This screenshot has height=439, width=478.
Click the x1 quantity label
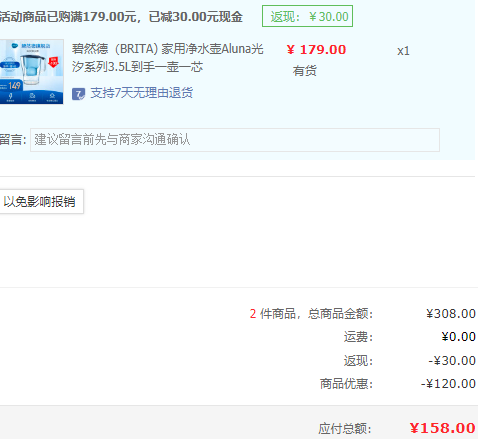tap(403, 51)
